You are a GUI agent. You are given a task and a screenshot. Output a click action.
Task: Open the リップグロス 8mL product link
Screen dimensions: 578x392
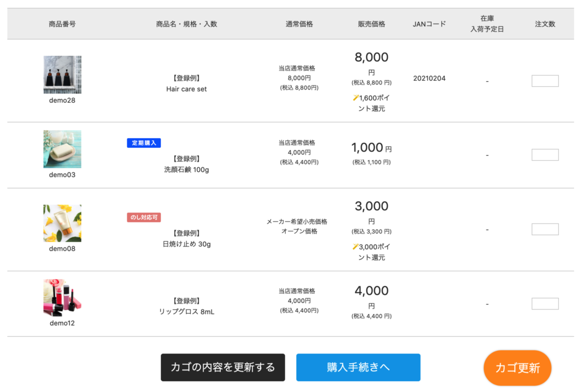click(x=186, y=312)
